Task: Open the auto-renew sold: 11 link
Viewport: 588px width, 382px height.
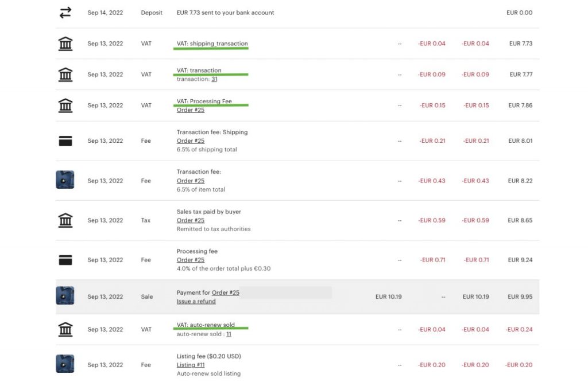Action: (x=229, y=333)
